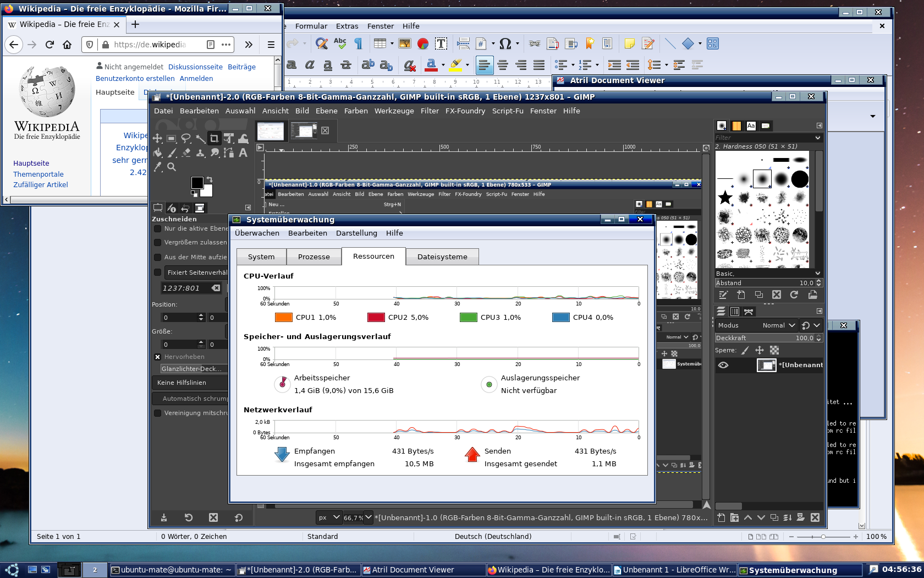
Task: Open GIMP Filter menu
Action: coord(430,111)
